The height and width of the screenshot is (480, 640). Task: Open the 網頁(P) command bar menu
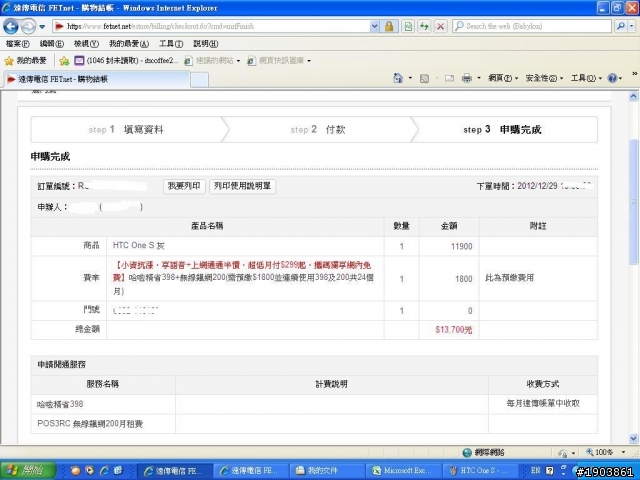coord(503,78)
